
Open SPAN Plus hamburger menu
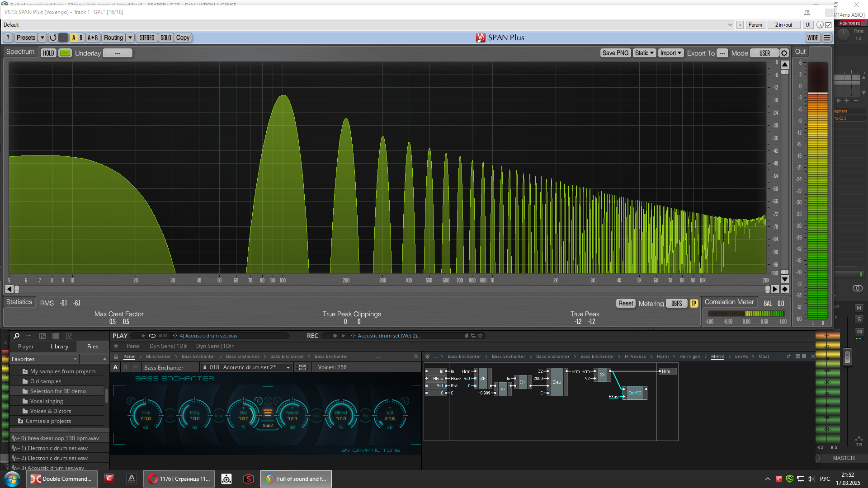point(827,38)
